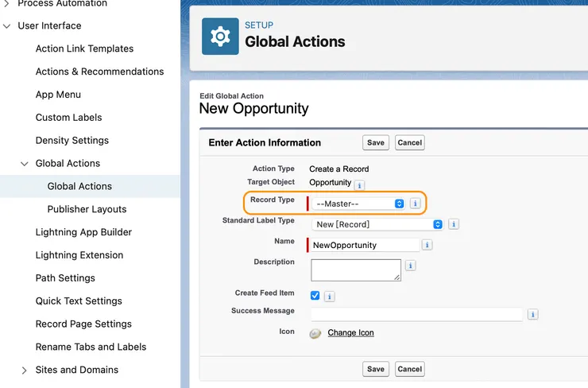Click info icon beside Description box

[x=410, y=266]
